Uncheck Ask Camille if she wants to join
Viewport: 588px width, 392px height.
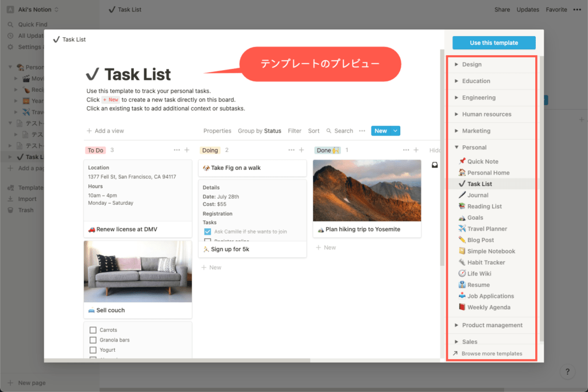point(207,232)
